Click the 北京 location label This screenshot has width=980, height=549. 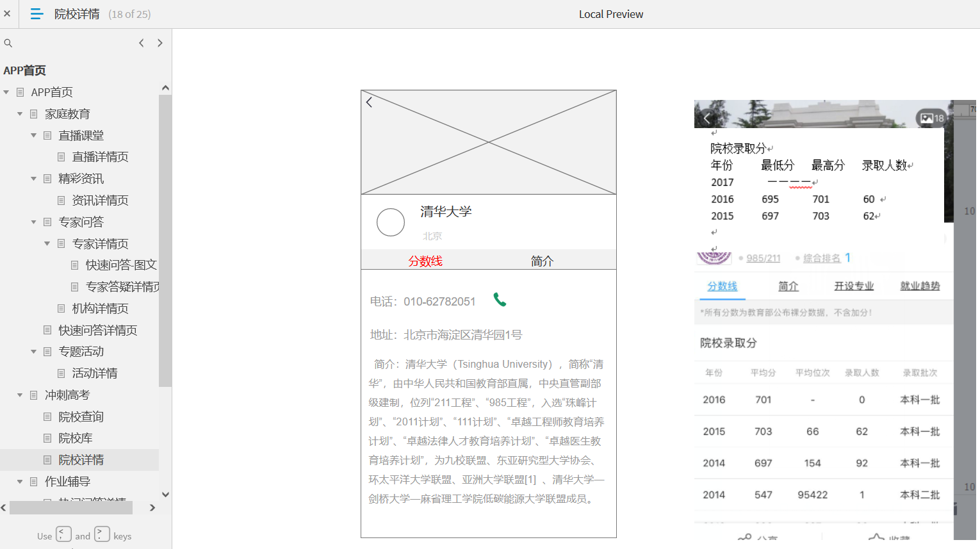432,236
